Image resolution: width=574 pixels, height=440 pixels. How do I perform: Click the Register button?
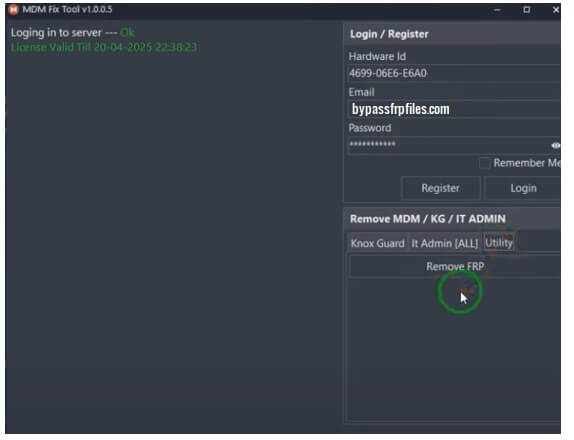tap(440, 188)
